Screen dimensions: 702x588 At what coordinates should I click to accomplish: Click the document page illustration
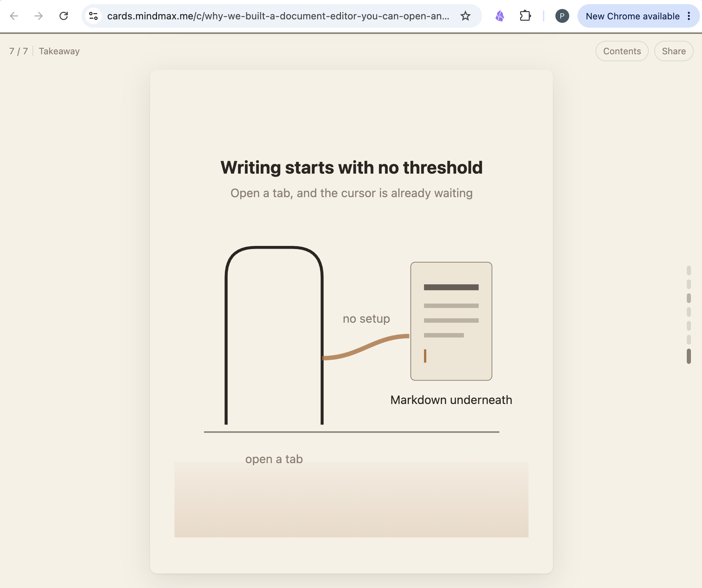tap(451, 321)
